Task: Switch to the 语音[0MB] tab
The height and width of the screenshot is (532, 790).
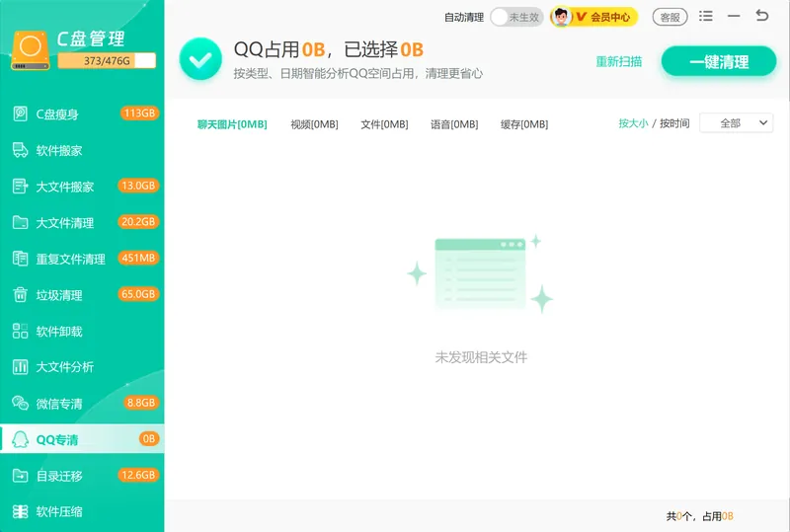Action: click(454, 124)
